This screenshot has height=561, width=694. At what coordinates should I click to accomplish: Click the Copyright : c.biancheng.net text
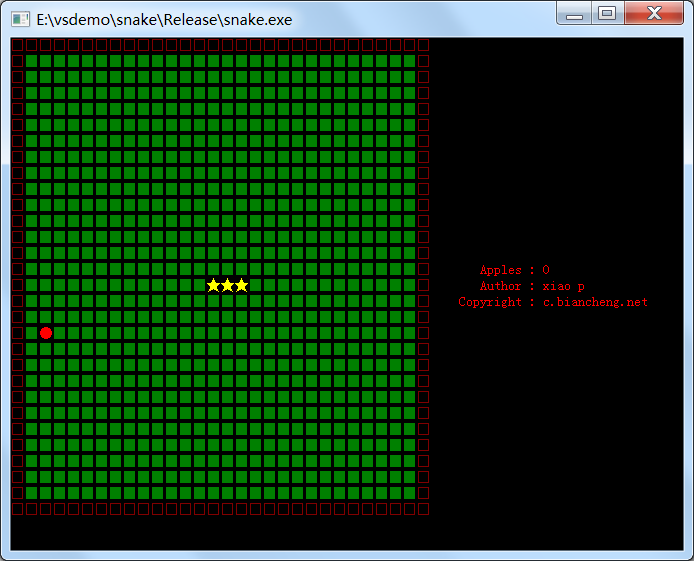click(x=553, y=302)
